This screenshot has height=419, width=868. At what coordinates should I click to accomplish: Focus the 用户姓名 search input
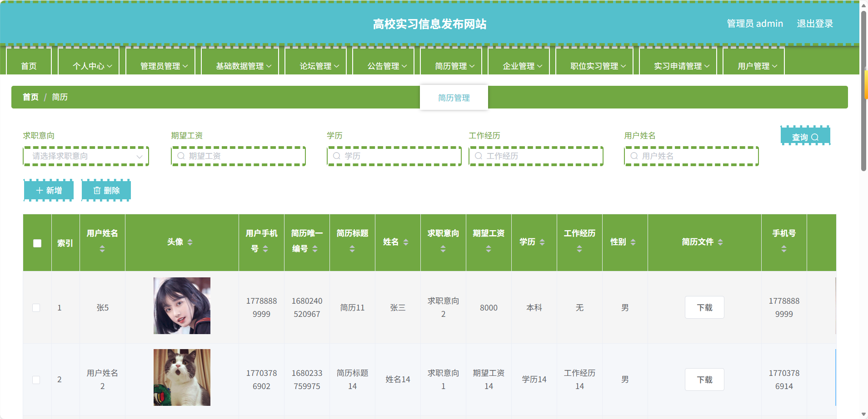tap(692, 156)
